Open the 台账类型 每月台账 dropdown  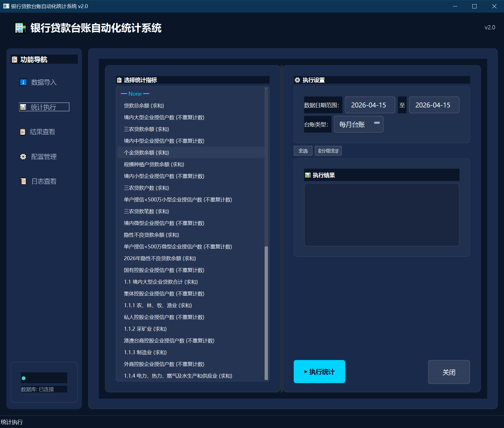pyautogui.click(x=358, y=124)
